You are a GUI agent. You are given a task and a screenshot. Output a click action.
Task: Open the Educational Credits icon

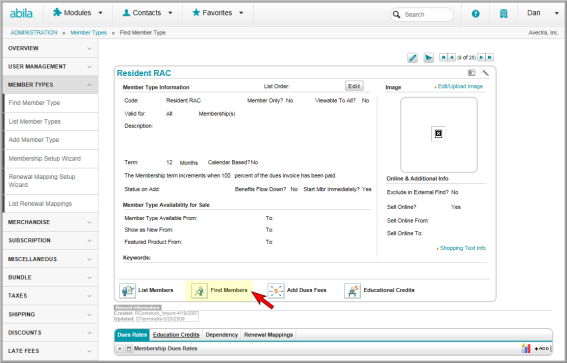coord(352,290)
